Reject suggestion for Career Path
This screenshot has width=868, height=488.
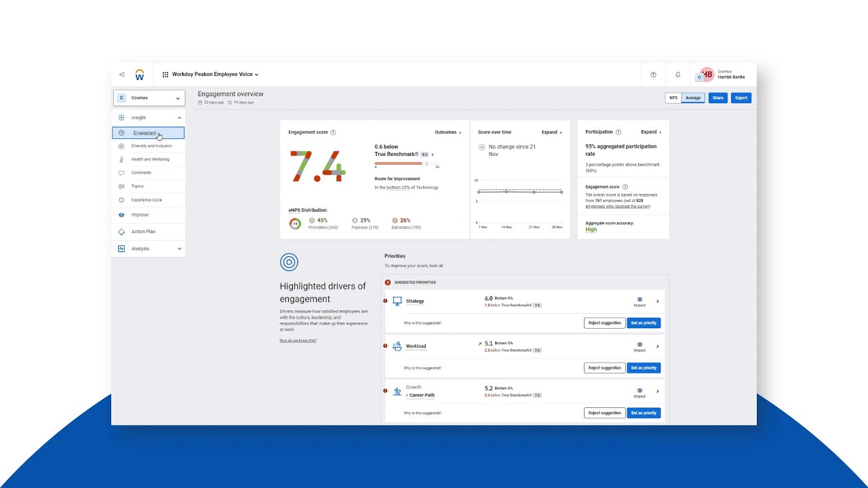coord(604,413)
